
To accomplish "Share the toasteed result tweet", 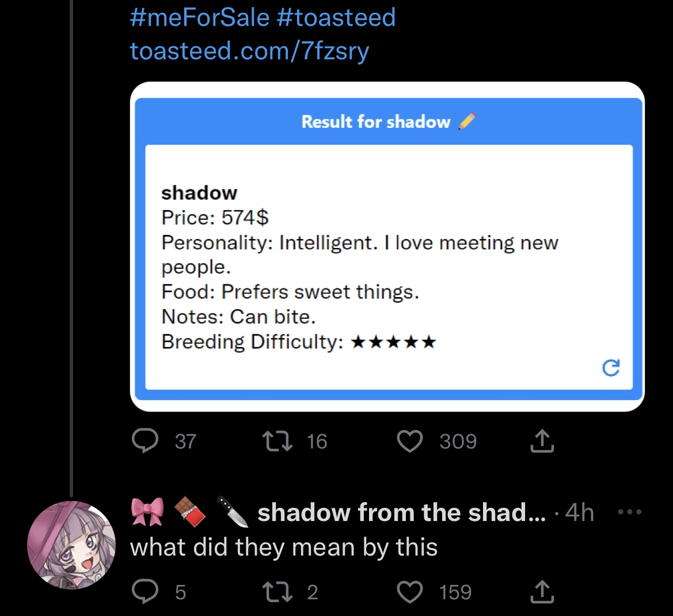I will coord(541,442).
